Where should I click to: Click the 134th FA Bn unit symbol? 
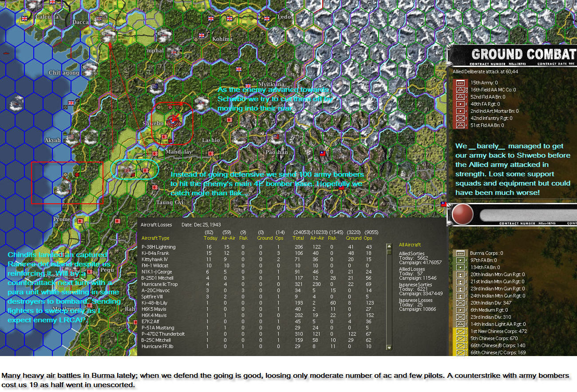(x=461, y=267)
